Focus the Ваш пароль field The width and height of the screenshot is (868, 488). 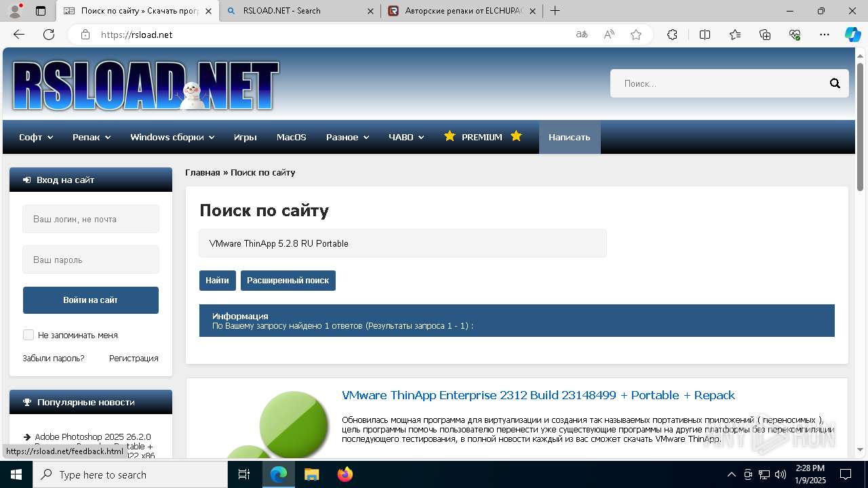pyautogui.click(x=91, y=260)
